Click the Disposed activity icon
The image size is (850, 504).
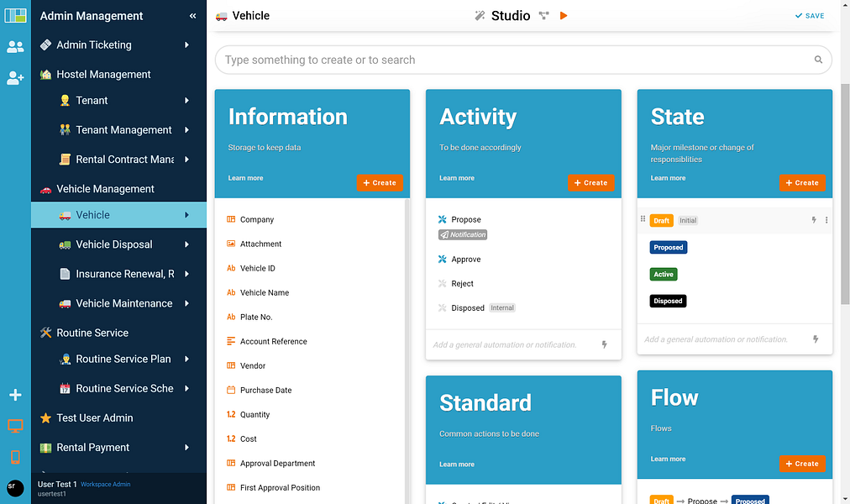point(443,307)
